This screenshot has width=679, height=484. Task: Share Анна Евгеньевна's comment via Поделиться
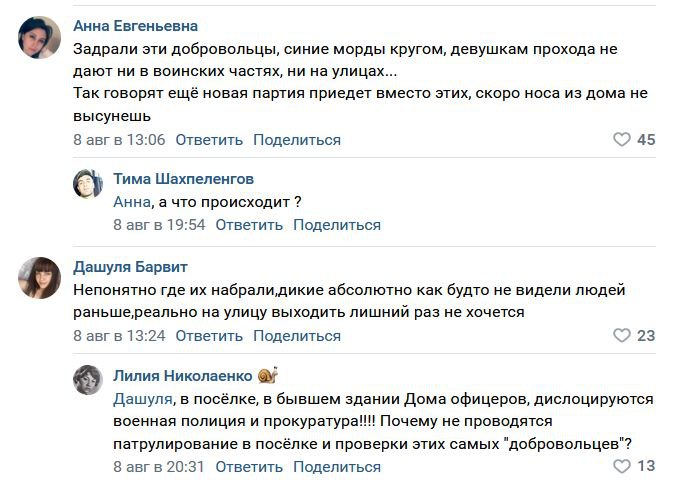[297, 140]
